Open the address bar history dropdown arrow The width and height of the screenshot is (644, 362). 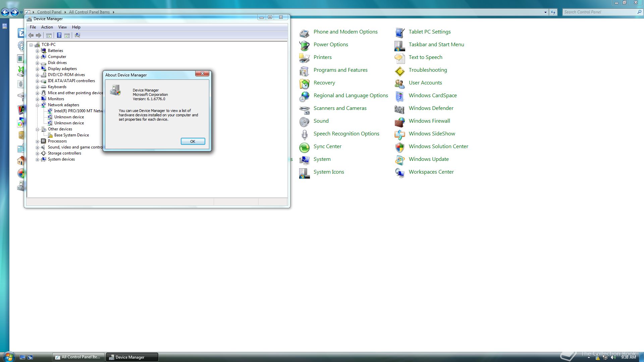pos(545,12)
